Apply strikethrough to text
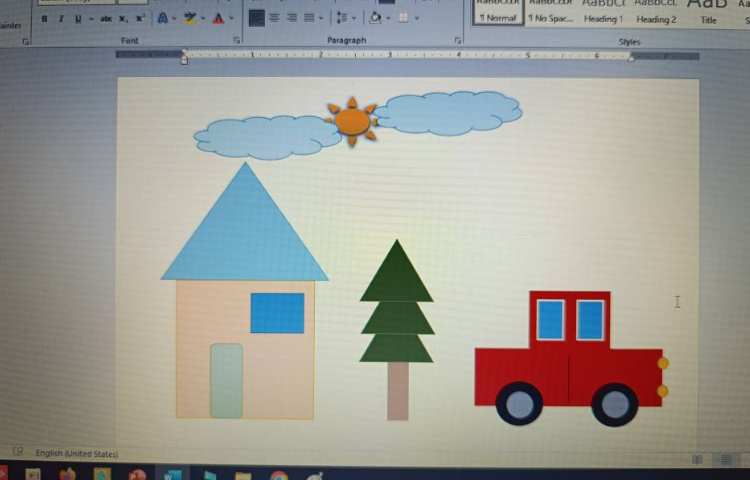Image resolution: width=750 pixels, height=480 pixels. tap(106, 19)
